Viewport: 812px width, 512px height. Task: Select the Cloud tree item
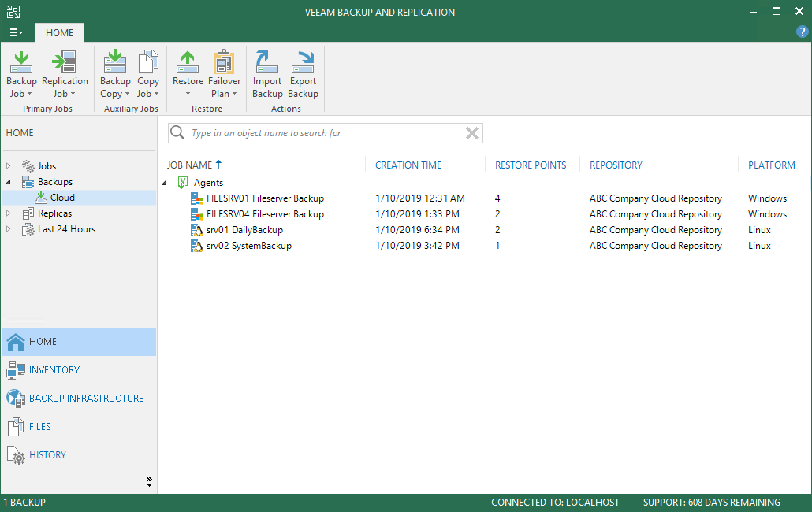coord(62,198)
